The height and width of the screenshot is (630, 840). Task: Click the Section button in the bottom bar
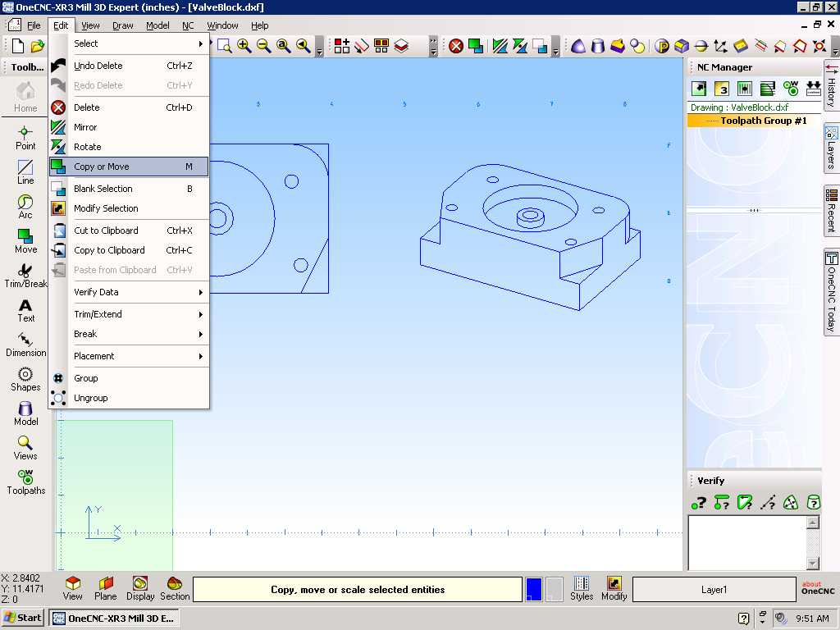point(175,588)
